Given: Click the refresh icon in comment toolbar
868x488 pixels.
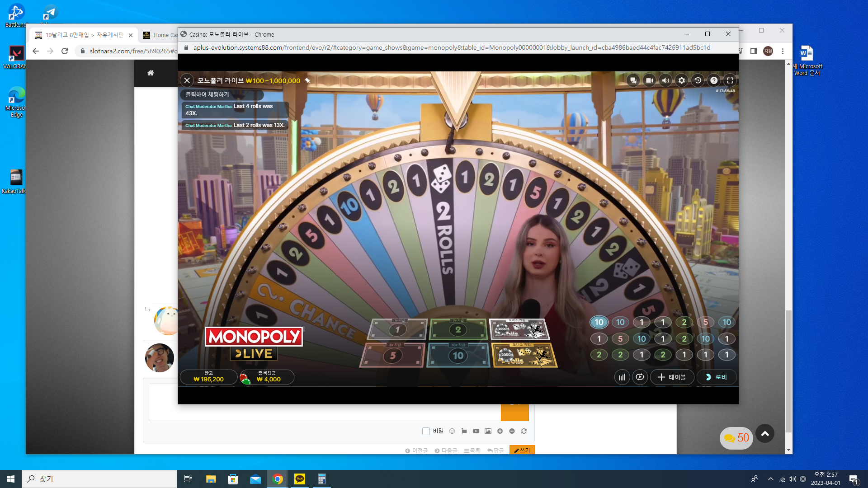Looking at the screenshot, I should (524, 431).
